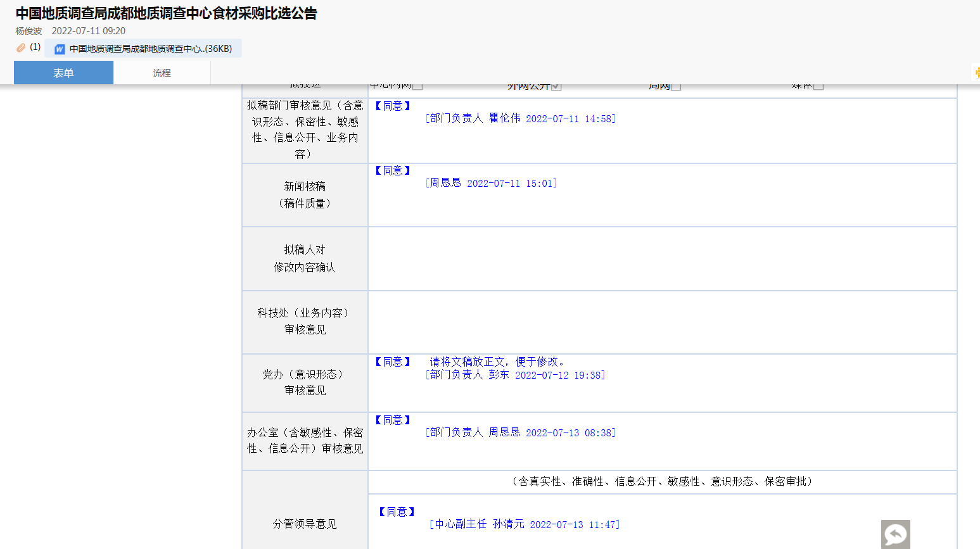Click 【同意】 in the 办公室 review row
The width and height of the screenshot is (980, 549).
click(393, 420)
